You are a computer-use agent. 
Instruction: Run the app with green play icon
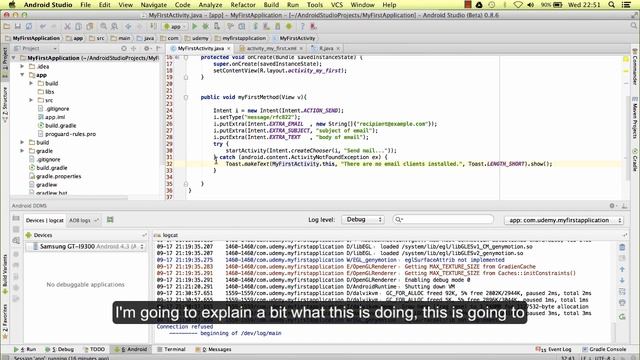point(194,27)
